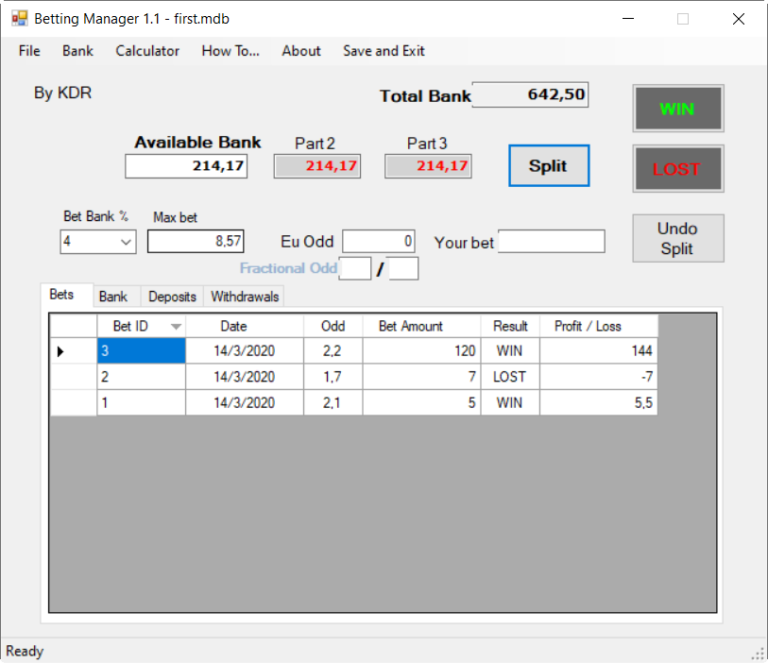Sort by the Bet ID column header
768x663 pixels.
click(x=141, y=326)
